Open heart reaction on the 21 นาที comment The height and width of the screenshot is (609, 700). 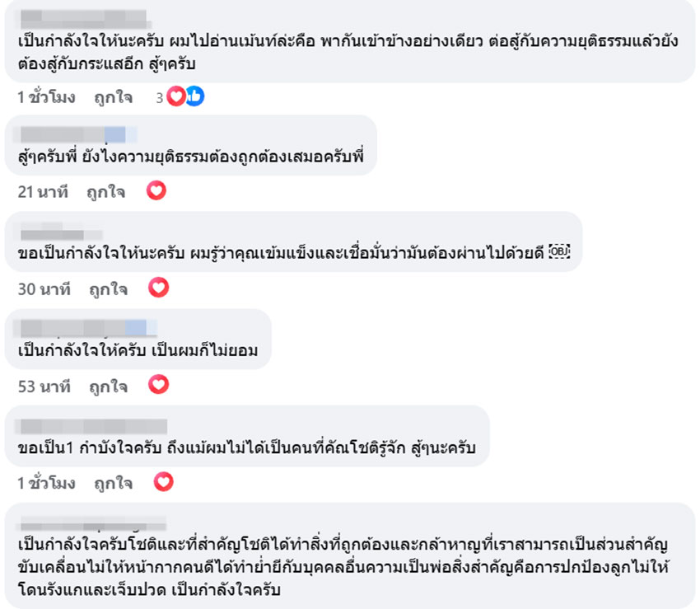(x=156, y=192)
